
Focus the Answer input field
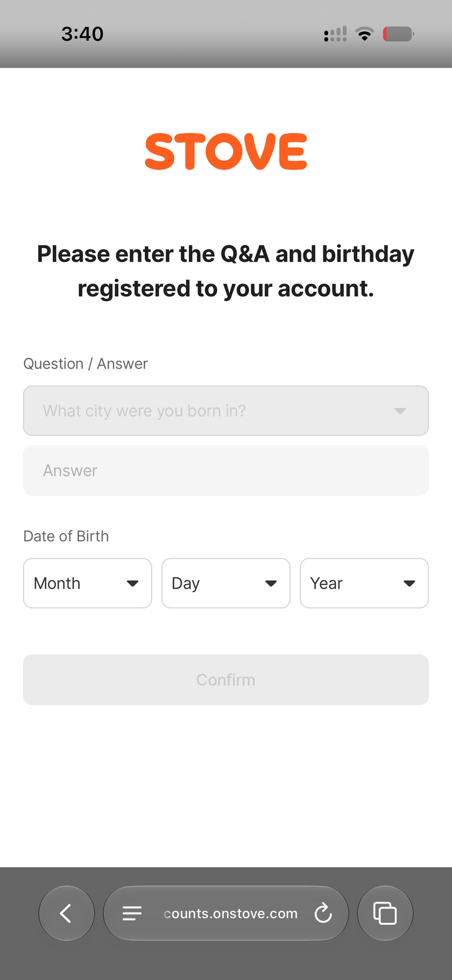(x=226, y=471)
